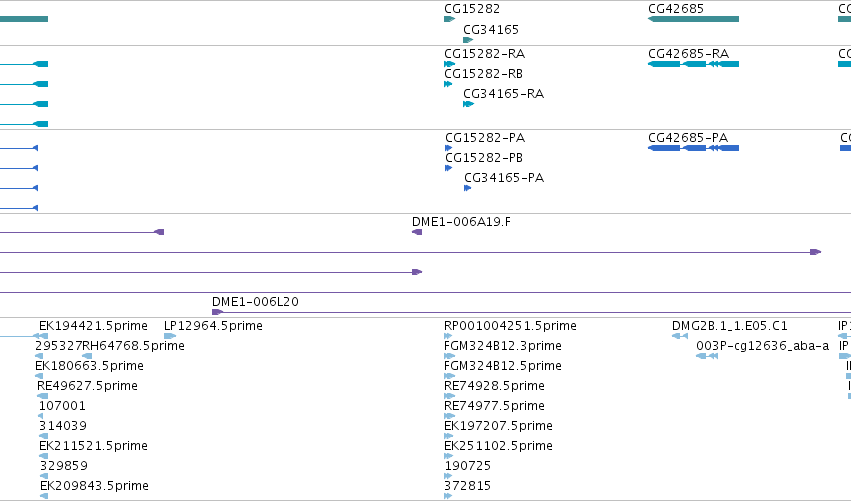Select the FGM324B12.3prime label
Screen dimensions: 851x501
point(503,346)
